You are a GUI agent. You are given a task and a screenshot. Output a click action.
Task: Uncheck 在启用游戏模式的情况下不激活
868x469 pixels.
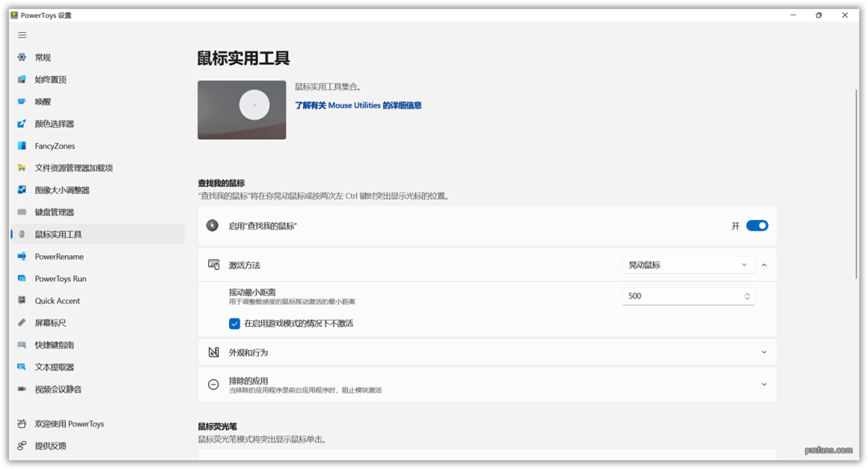pyautogui.click(x=235, y=324)
